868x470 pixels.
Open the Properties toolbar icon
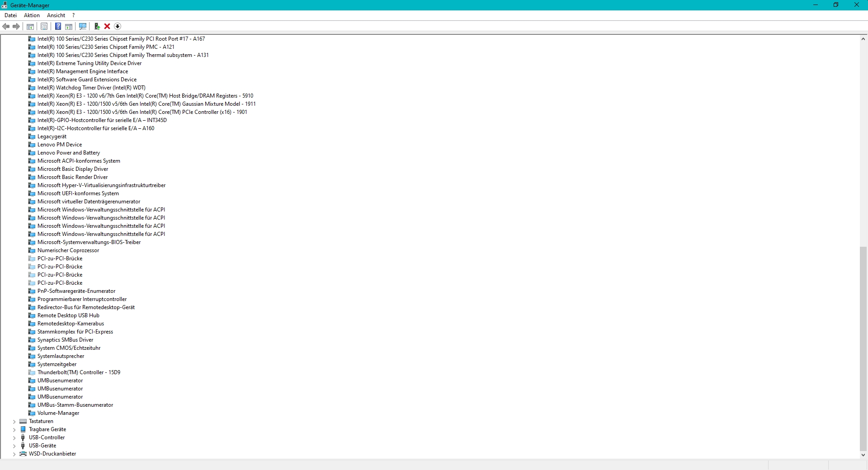[44, 26]
